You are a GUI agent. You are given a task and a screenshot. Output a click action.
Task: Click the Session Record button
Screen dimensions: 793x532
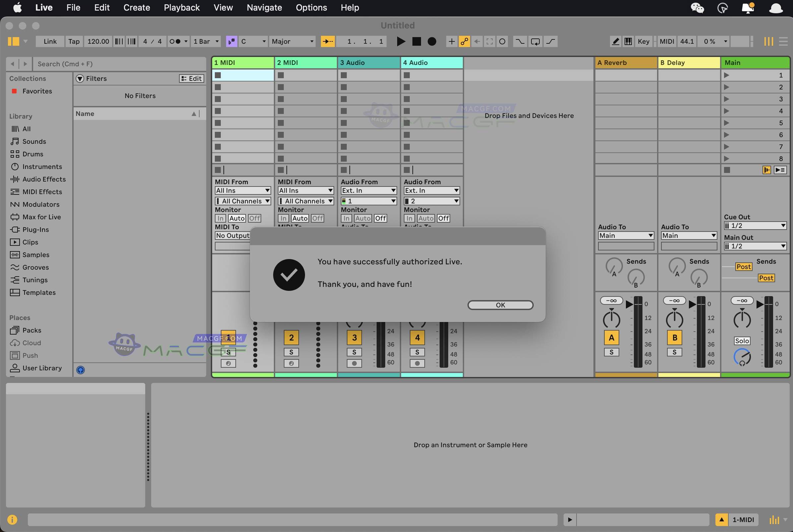(x=431, y=41)
